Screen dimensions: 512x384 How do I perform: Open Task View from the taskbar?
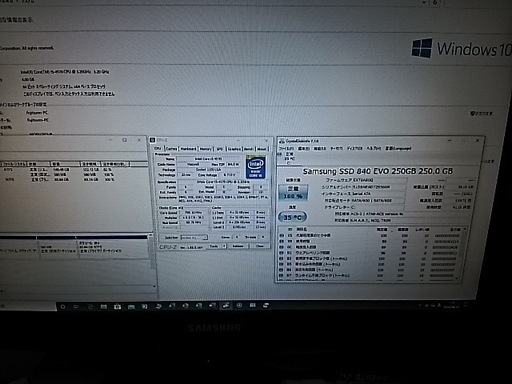(76, 306)
